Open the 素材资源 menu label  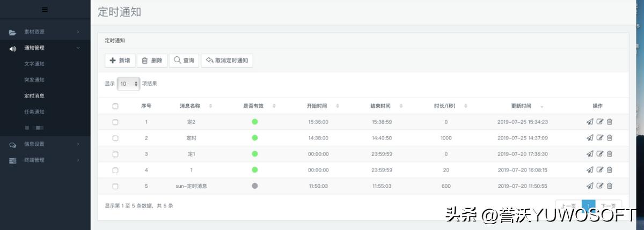point(34,32)
